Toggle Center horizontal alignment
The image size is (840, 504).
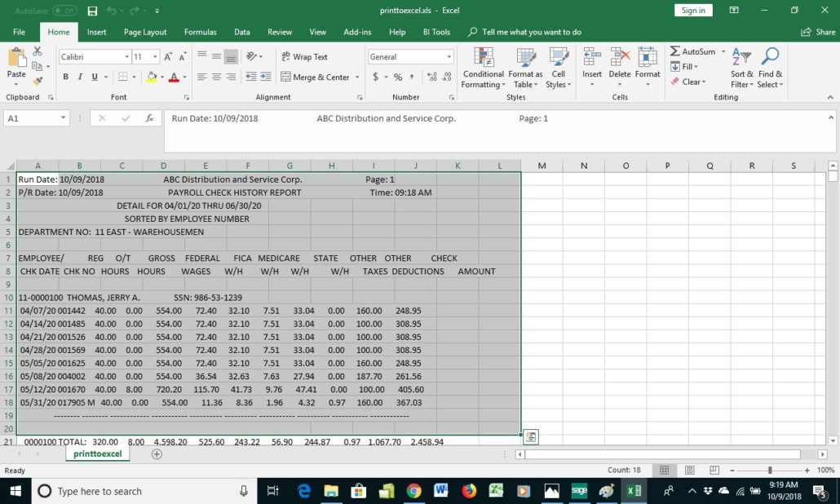[216, 77]
